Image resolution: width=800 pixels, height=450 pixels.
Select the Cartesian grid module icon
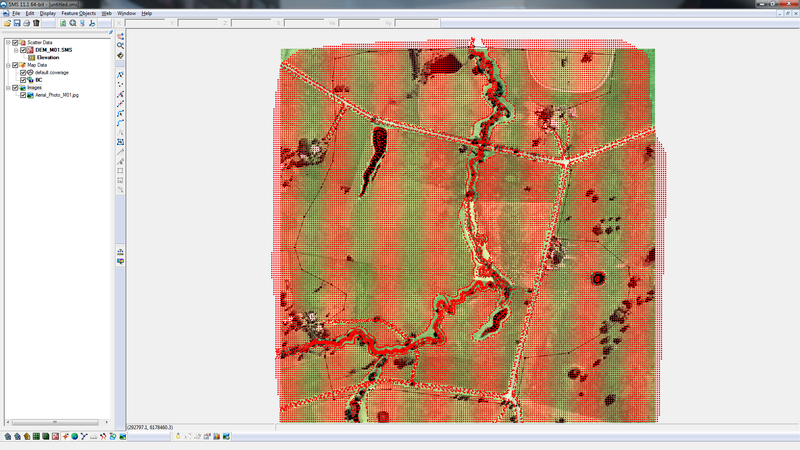(36, 436)
